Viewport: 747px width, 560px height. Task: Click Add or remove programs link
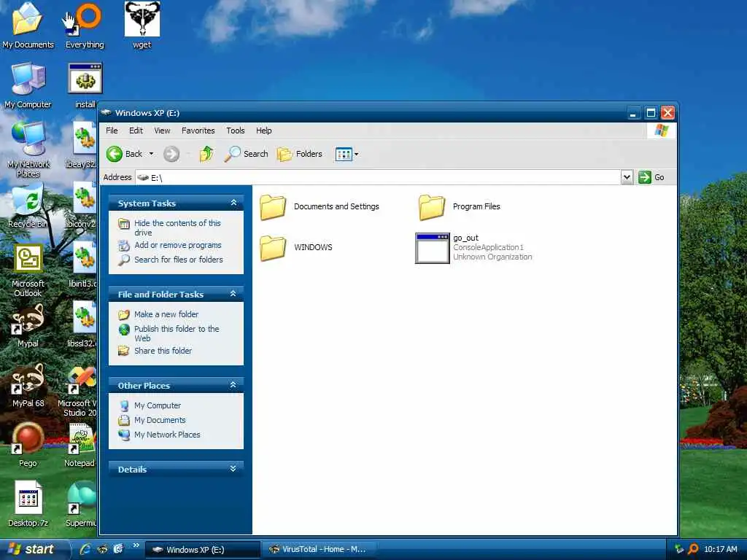pyautogui.click(x=178, y=245)
